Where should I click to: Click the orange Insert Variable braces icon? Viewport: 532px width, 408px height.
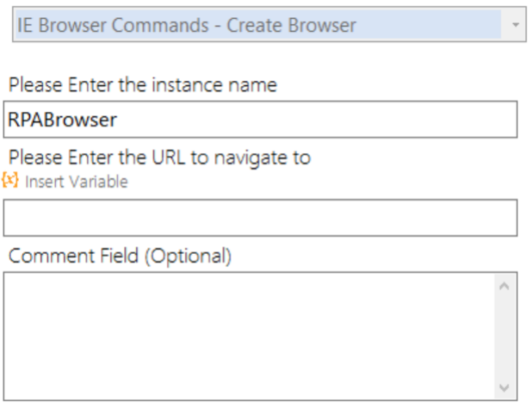pos(10,180)
